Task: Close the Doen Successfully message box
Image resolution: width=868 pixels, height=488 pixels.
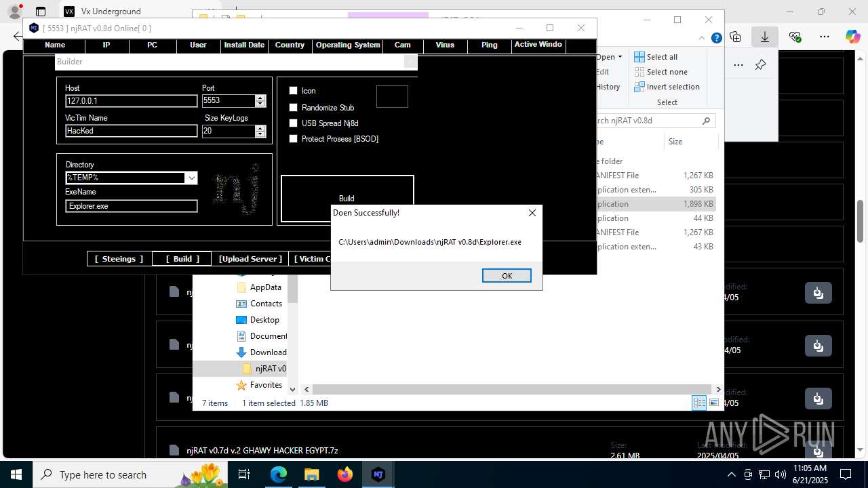Action: tap(532, 213)
